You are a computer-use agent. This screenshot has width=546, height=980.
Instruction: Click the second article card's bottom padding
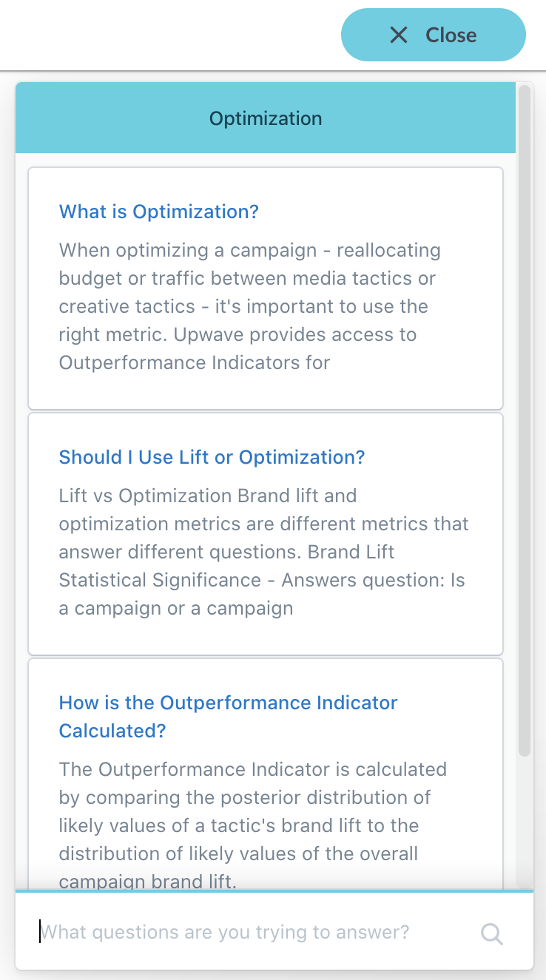point(266,638)
